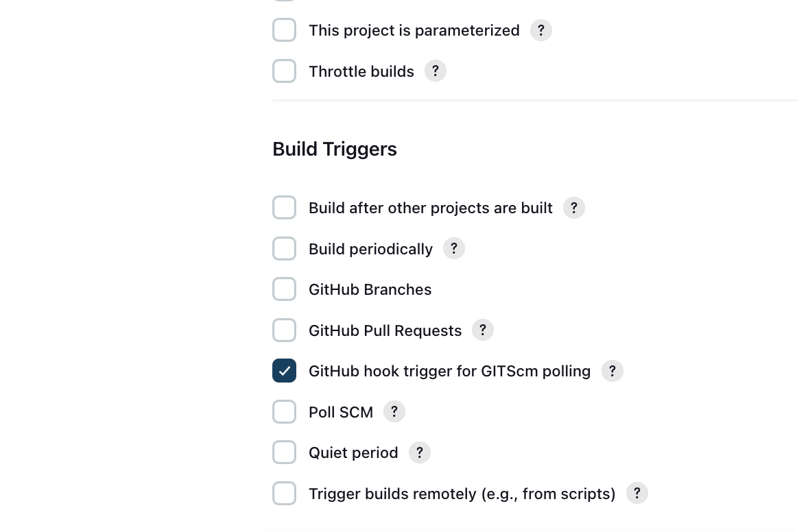
Task: Click the GitHub Branches label text
Action: click(x=370, y=289)
